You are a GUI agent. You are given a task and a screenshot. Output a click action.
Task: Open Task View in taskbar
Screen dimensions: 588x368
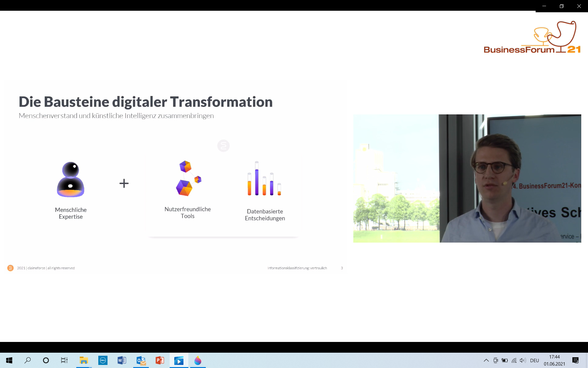64,360
